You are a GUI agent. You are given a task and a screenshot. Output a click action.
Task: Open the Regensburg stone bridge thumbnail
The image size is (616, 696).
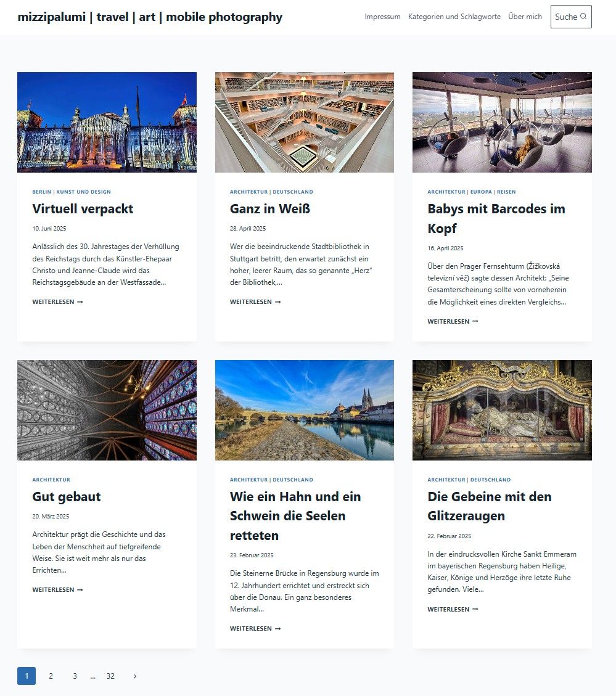304,410
